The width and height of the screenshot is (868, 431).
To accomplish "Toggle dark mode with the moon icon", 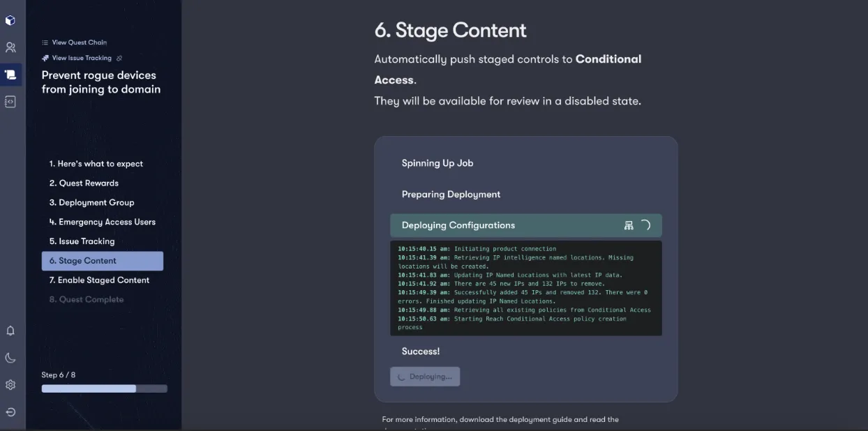I will [10, 357].
